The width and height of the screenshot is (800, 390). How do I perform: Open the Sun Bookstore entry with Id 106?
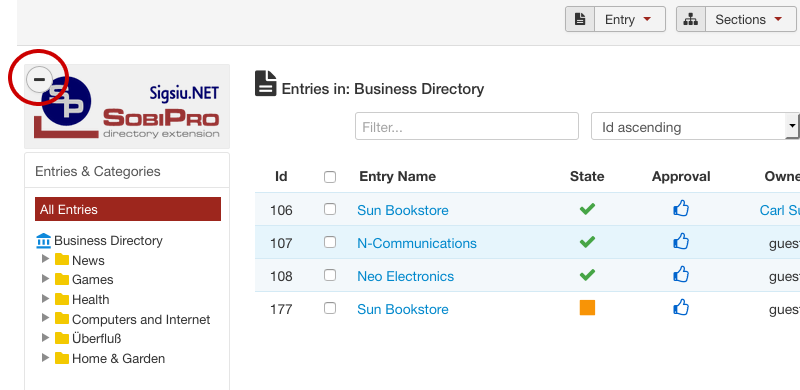click(x=403, y=210)
